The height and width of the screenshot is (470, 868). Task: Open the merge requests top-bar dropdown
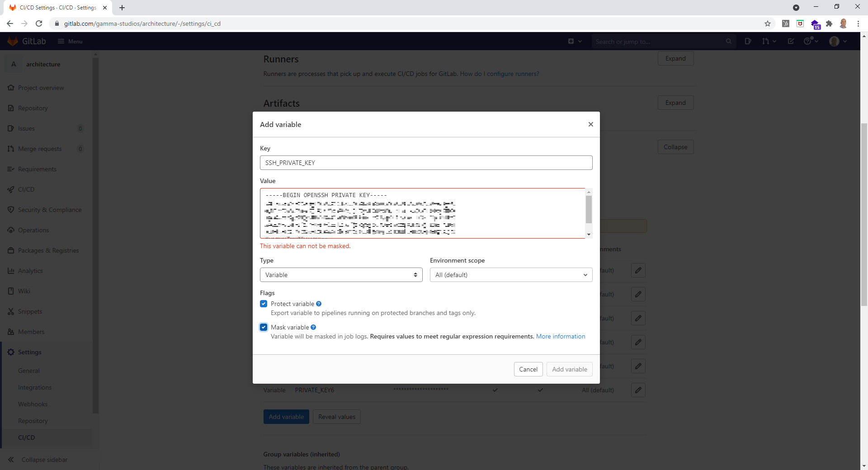769,41
